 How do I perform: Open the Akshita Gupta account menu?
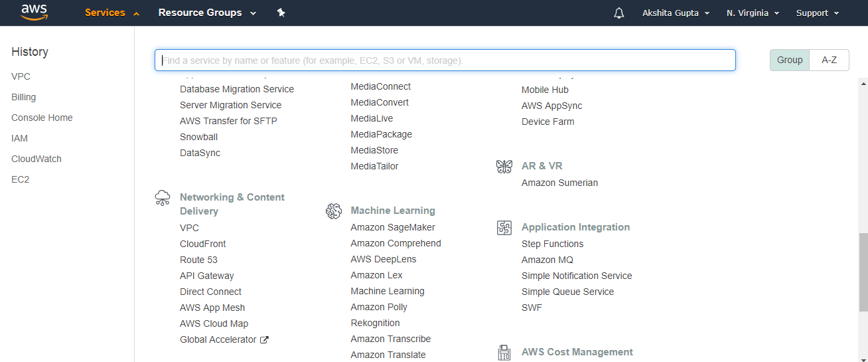tap(676, 13)
